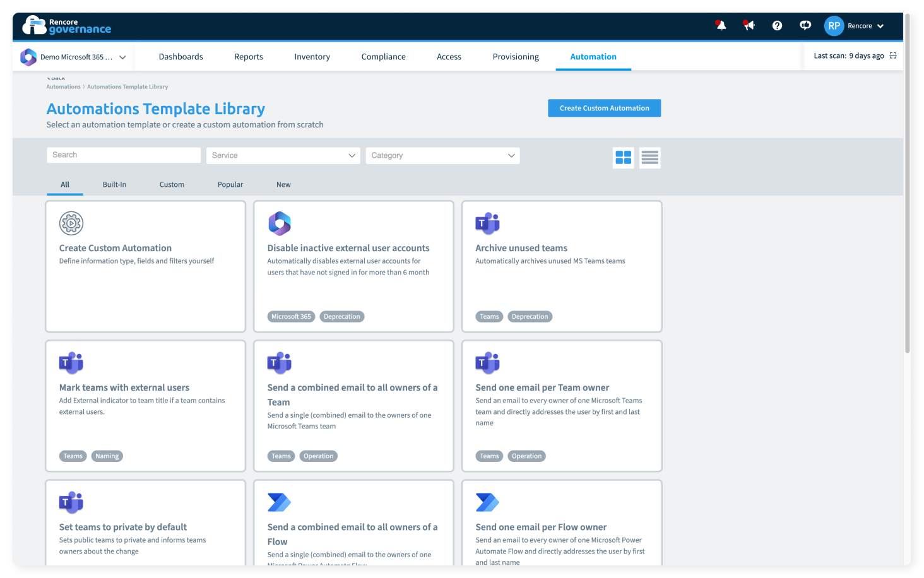The width and height of the screenshot is (924, 578).
Task: Open Send one email per Flow owner title
Action: (541, 527)
